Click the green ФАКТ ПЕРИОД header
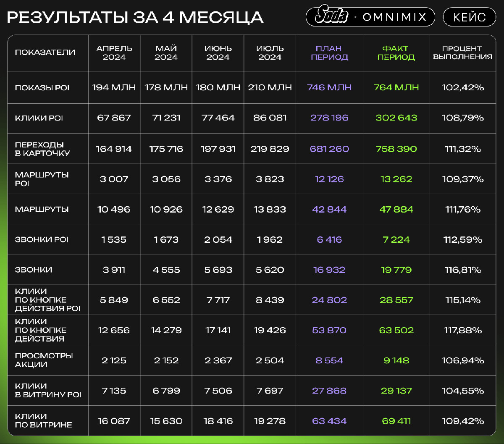The width and height of the screenshot is (504, 444). tap(396, 53)
